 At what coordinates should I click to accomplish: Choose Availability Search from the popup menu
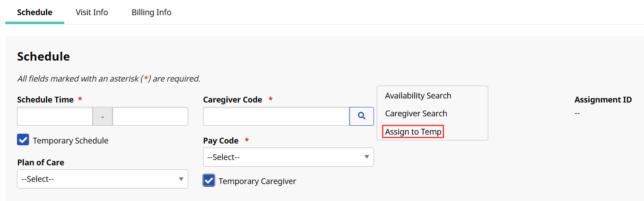pyautogui.click(x=418, y=96)
